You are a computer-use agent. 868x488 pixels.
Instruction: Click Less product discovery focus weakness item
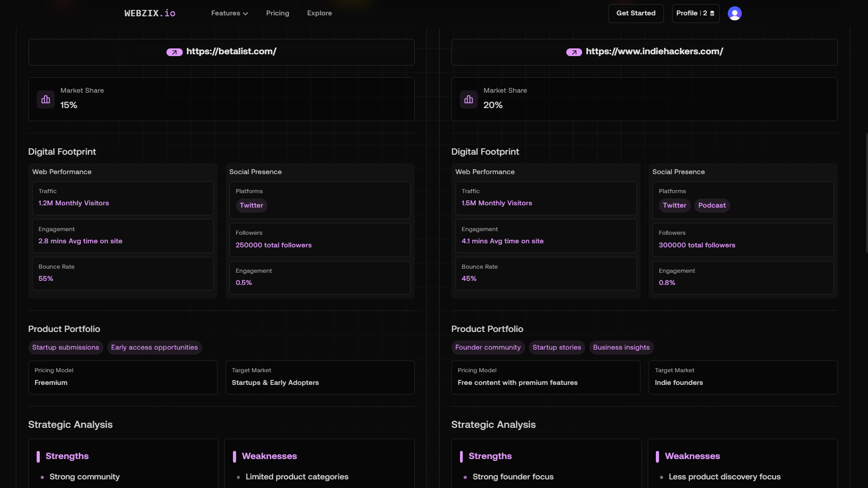point(725,477)
